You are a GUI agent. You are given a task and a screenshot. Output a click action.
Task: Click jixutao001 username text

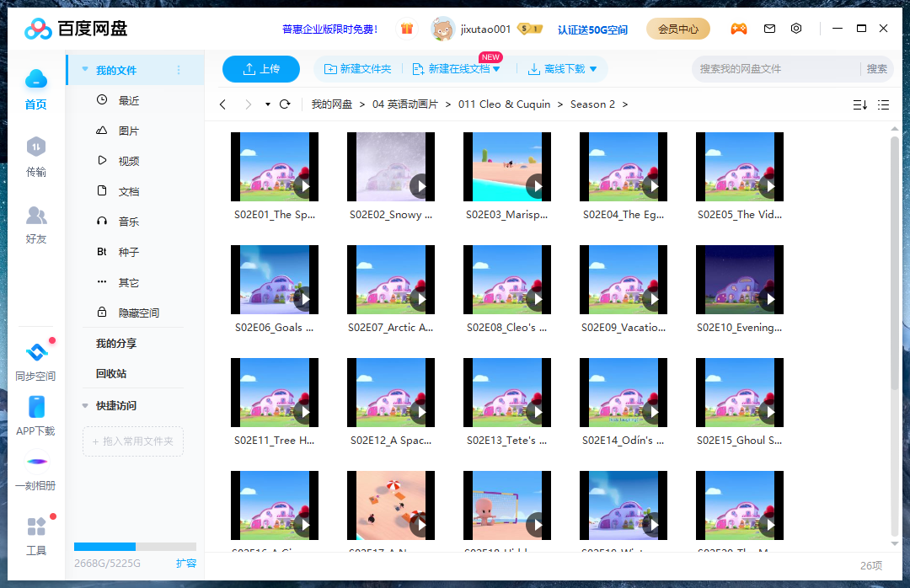point(486,29)
